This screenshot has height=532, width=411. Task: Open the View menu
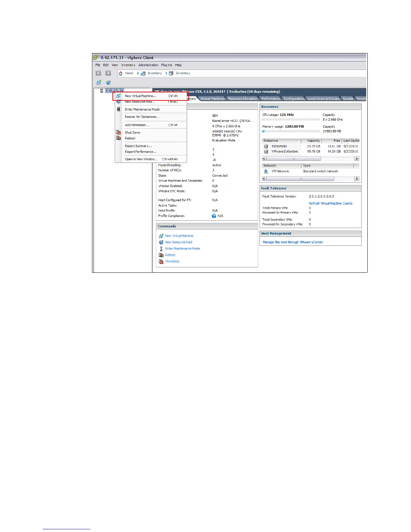click(115, 65)
